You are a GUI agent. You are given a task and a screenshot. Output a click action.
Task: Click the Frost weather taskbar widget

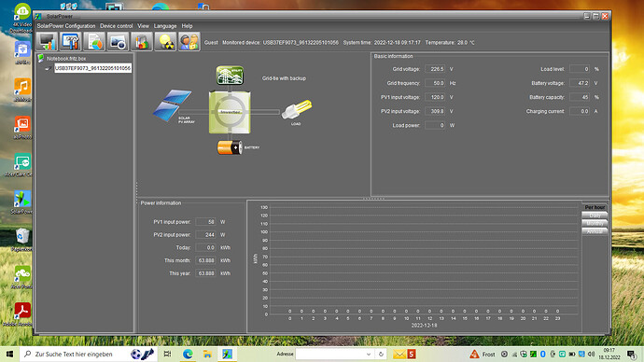click(483, 354)
